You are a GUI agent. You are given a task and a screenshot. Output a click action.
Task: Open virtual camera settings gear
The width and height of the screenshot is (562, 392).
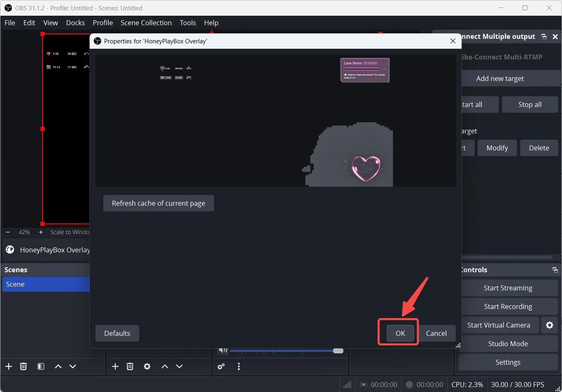550,325
